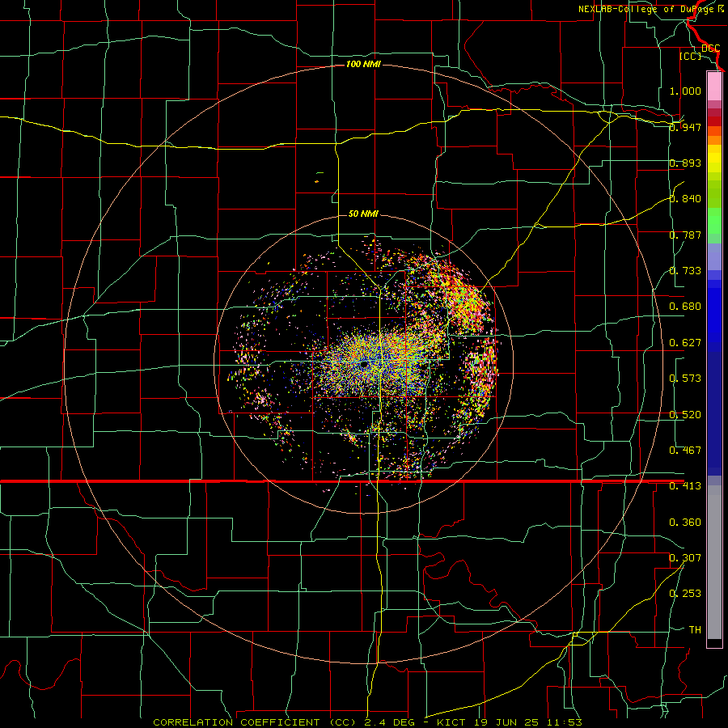Viewport: 728px width, 728px height.
Task: Click the 0.520 color scale label
Action: click(x=685, y=415)
